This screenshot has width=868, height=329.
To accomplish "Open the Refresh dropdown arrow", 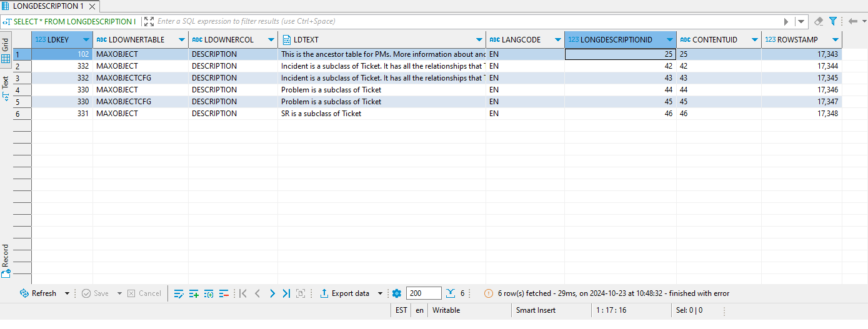I will tap(67, 293).
